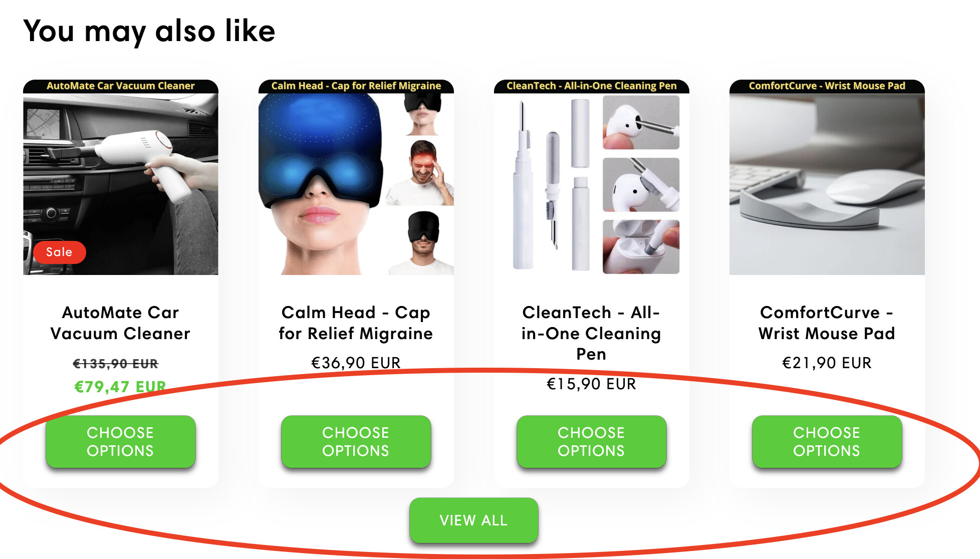980x559 pixels.
Task: Click the €15,90 EUR price
Action: (592, 384)
